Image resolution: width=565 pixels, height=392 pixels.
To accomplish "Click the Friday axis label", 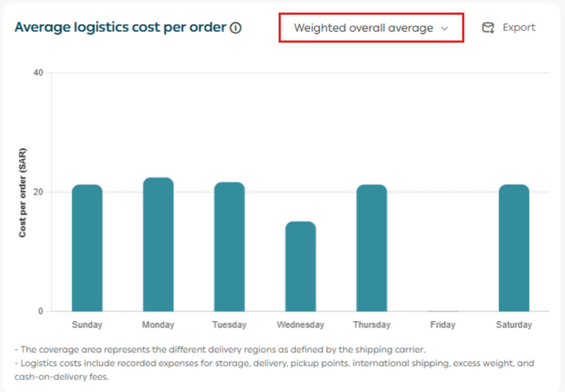I will coord(443,325).
